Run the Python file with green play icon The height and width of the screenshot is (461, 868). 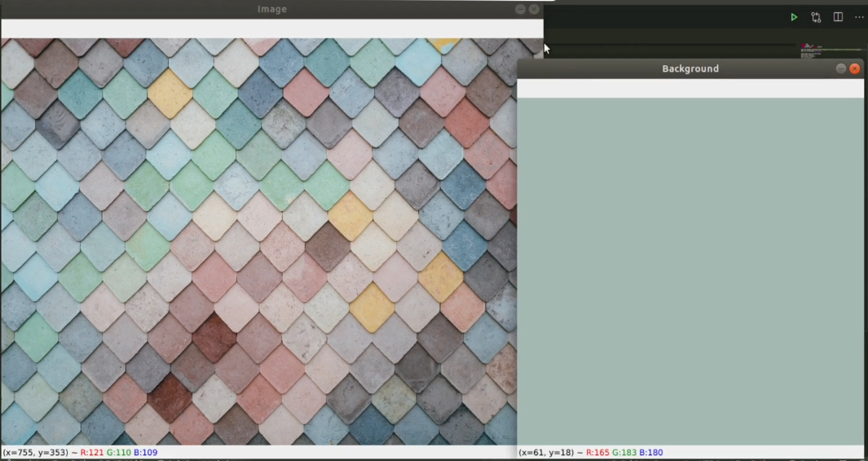click(x=794, y=18)
